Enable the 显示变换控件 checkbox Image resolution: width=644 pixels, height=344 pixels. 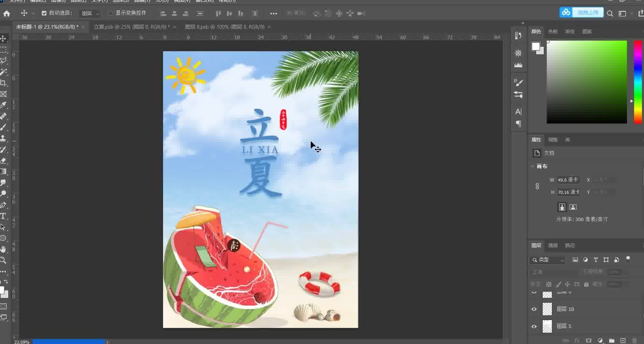tap(110, 13)
